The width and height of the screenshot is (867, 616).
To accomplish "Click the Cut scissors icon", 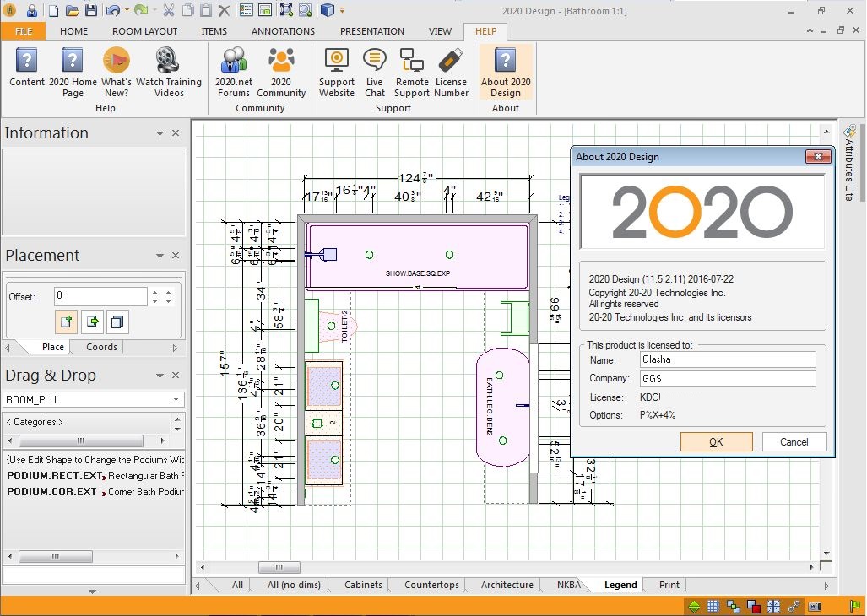I will click(169, 10).
